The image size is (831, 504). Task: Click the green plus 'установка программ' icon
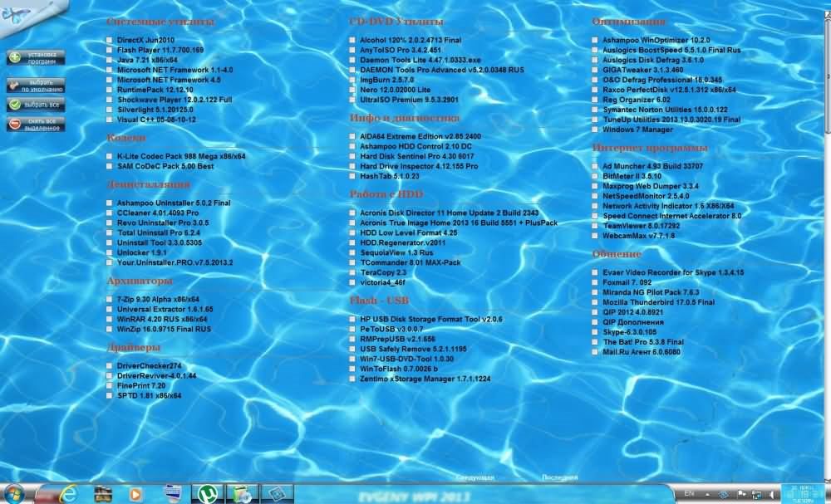15,58
